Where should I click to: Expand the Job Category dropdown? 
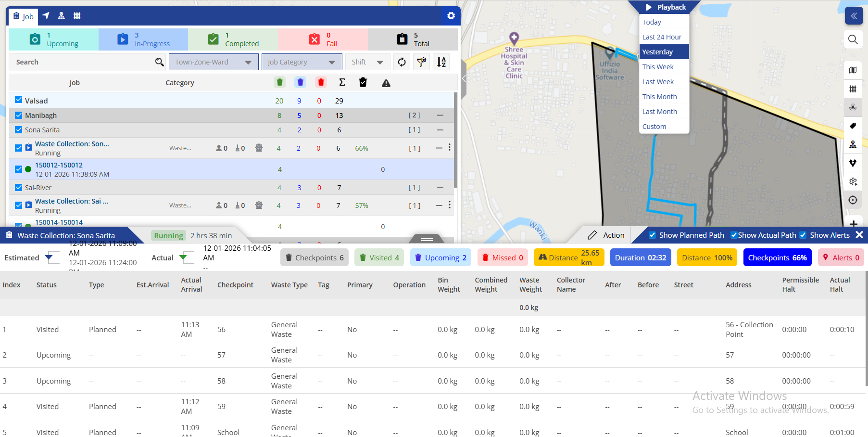tap(302, 62)
